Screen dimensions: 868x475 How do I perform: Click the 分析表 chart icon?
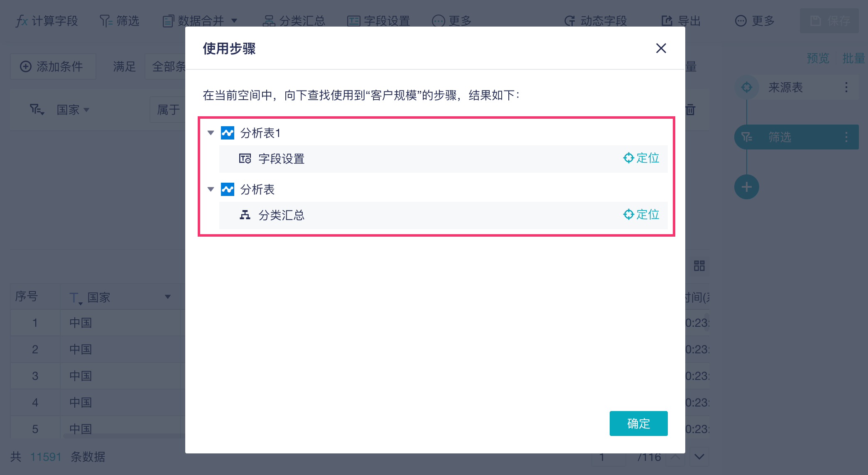[228, 189]
